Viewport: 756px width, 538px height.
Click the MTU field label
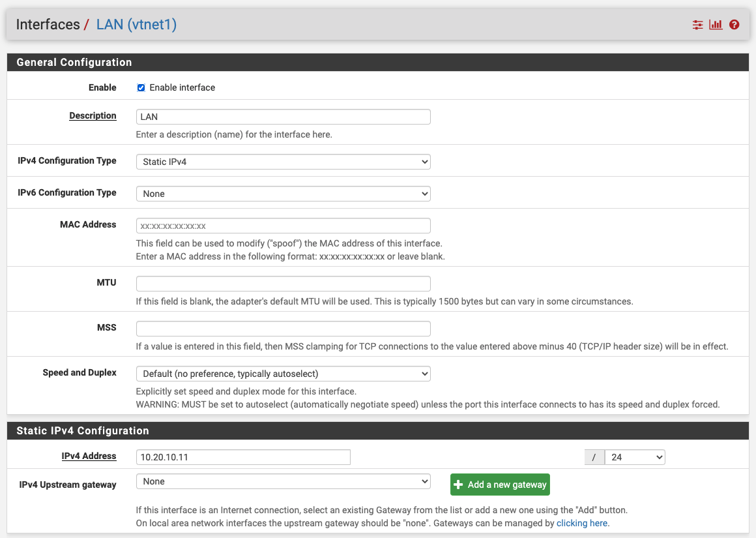tap(106, 283)
